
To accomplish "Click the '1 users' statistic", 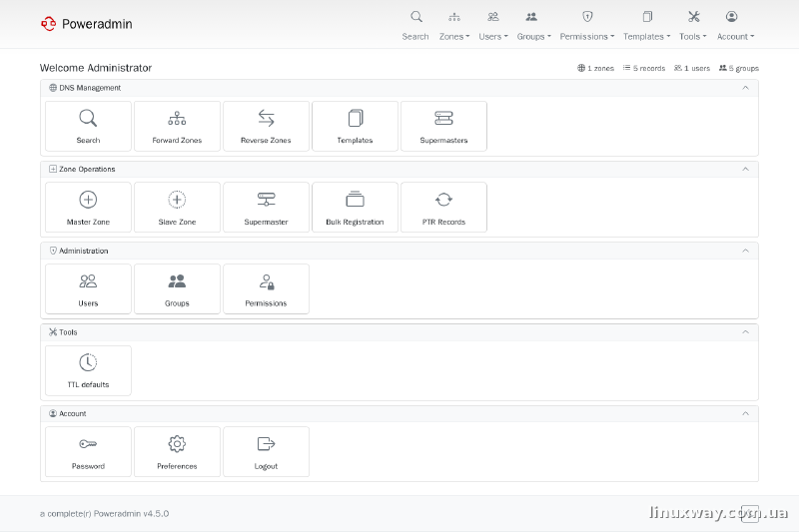I will [692, 68].
